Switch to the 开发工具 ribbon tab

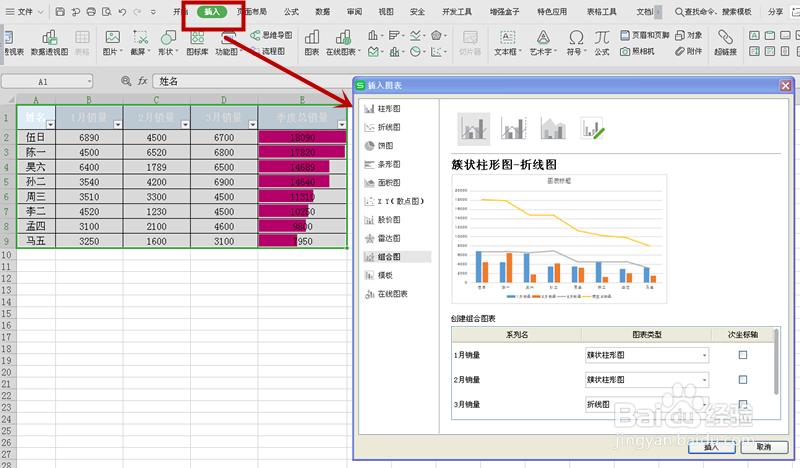pos(457,11)
